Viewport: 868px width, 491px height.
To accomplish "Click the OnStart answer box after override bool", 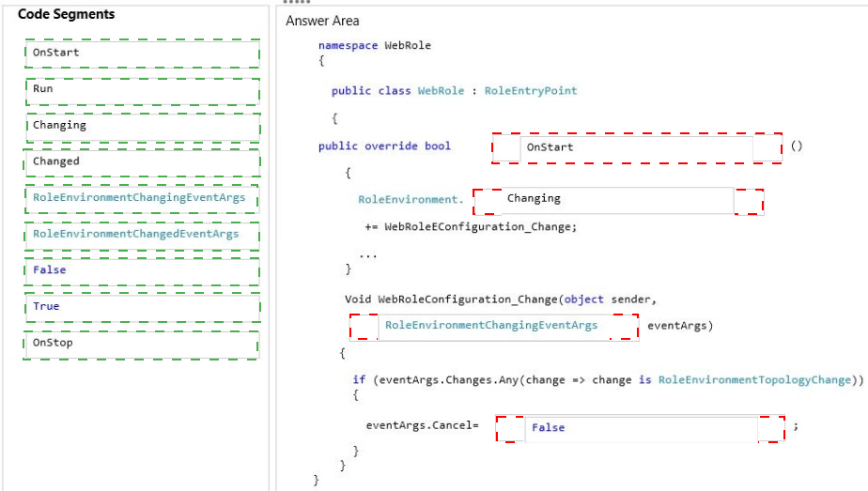I will (x=637, y=148).
